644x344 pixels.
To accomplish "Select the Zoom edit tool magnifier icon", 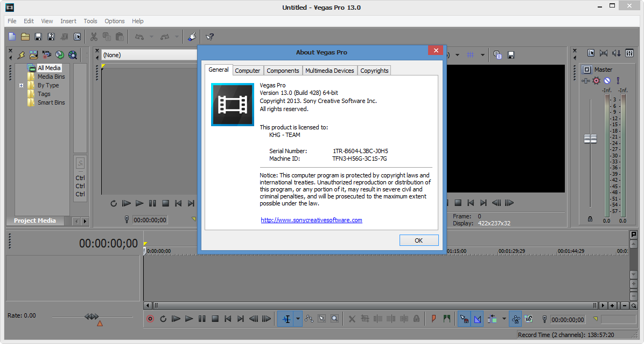I will click(335, 319).
